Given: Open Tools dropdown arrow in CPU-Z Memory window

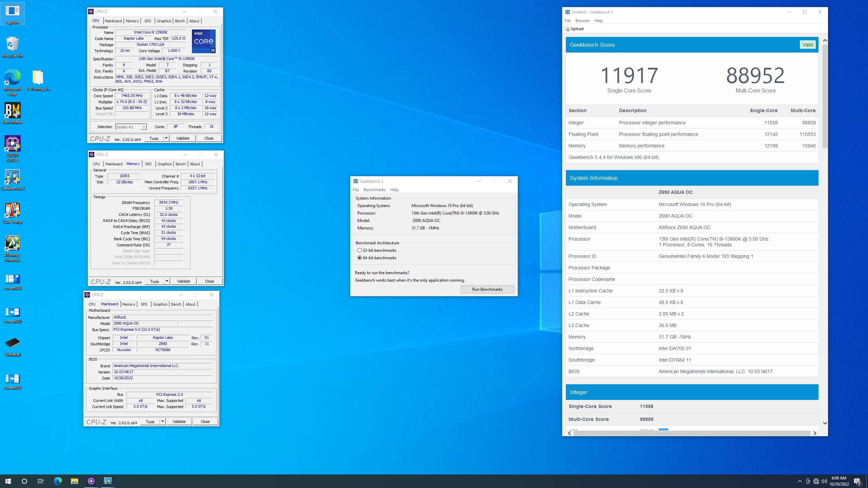Looking at the screenshot, I should point(167,281).
